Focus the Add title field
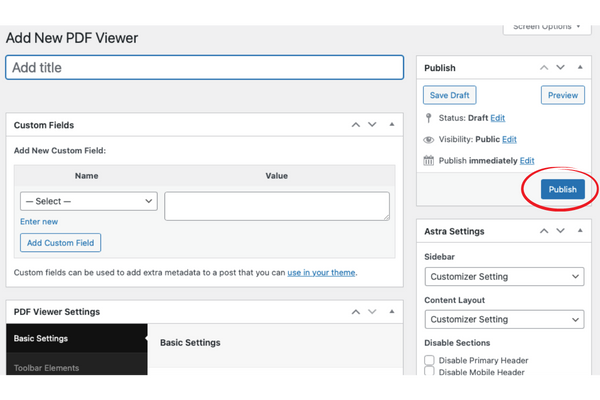This screenshot has height=400, width=600. (x=205, y=68)
